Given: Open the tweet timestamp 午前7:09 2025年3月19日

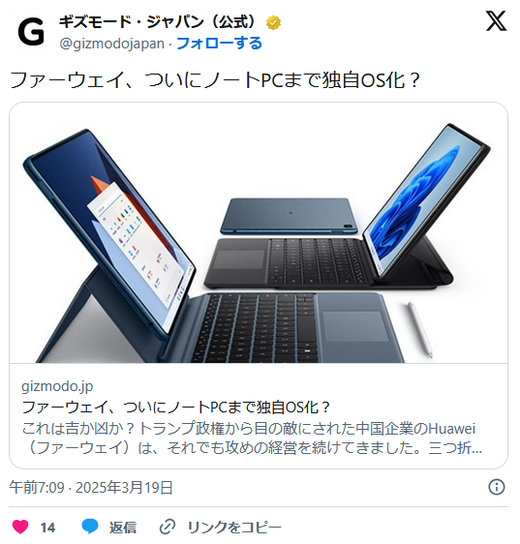Looking at the screenshot, I should click(x=91, y=487).
